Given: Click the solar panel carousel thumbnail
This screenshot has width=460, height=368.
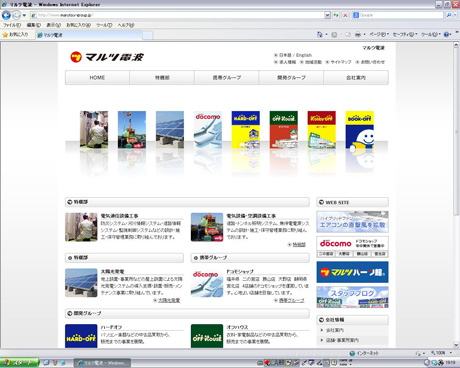Looking at the screenshot, I should (170, 130).
